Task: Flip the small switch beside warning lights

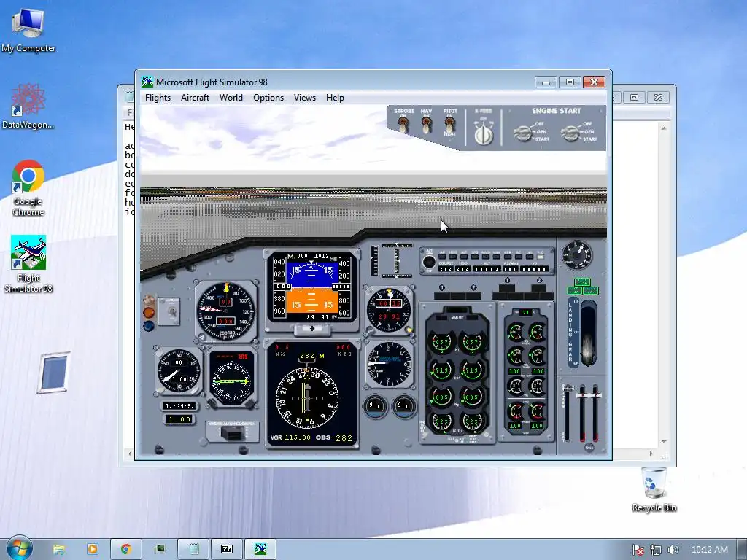Action: pos(171,312)
